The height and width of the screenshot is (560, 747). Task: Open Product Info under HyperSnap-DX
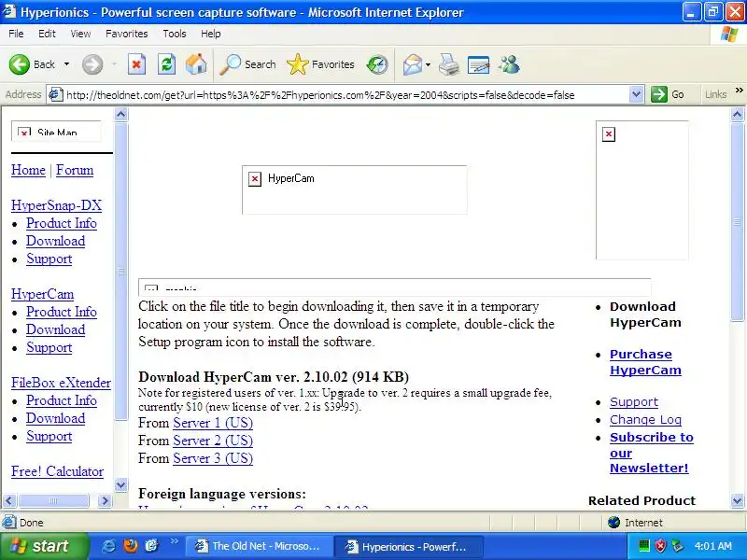click(x=62, y=223)
